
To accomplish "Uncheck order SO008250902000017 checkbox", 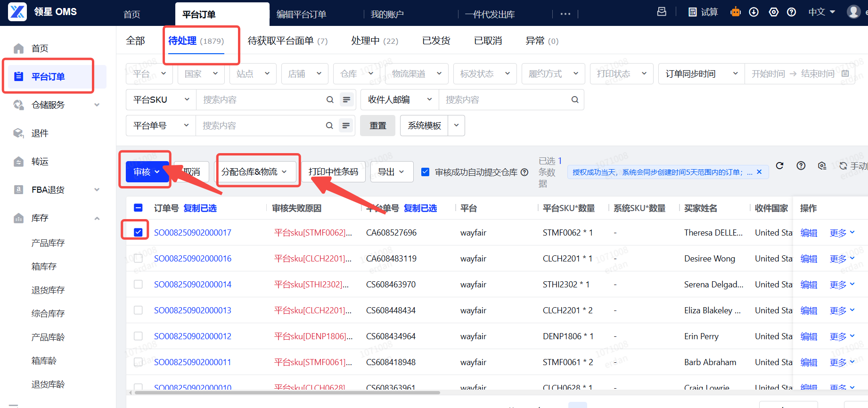I will 138,232.
